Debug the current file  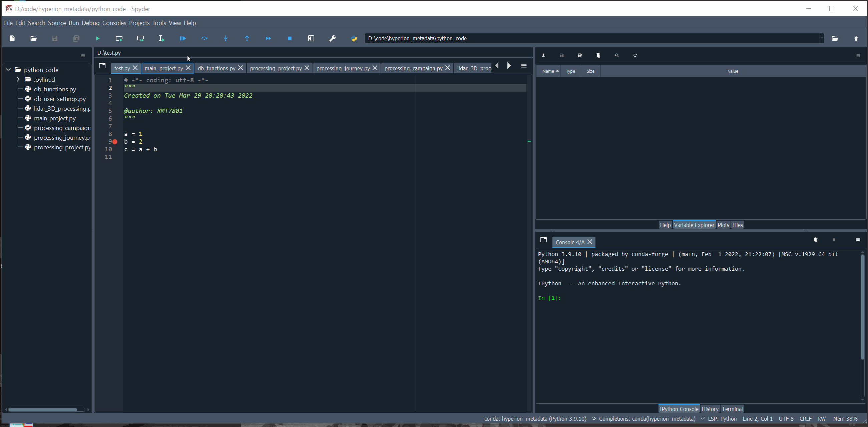pos(182,38)
